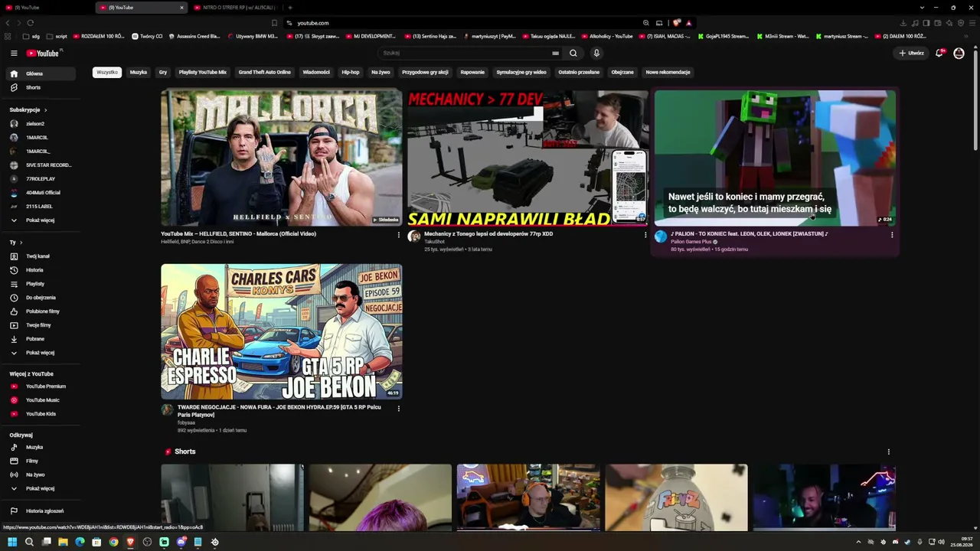Open more options for PALION TO KONIEC video
Image resolution: width=980 pixels, height=551 pixels.
pos(892,235)
